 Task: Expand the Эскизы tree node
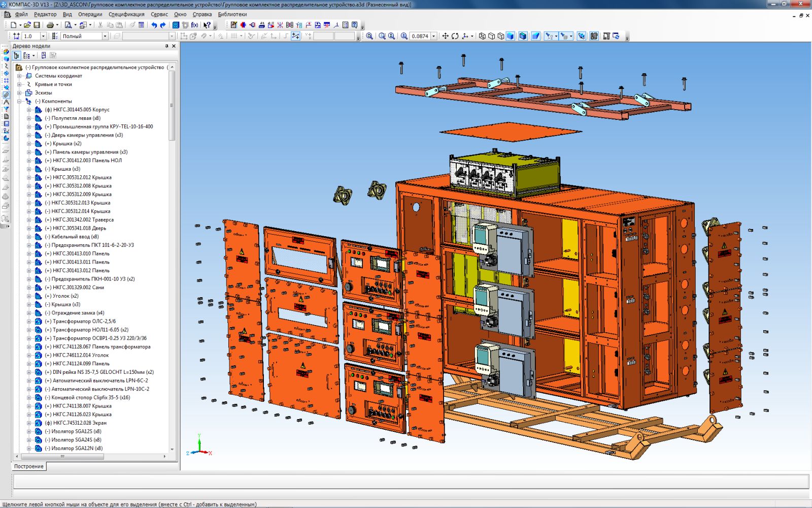point(20,93)
